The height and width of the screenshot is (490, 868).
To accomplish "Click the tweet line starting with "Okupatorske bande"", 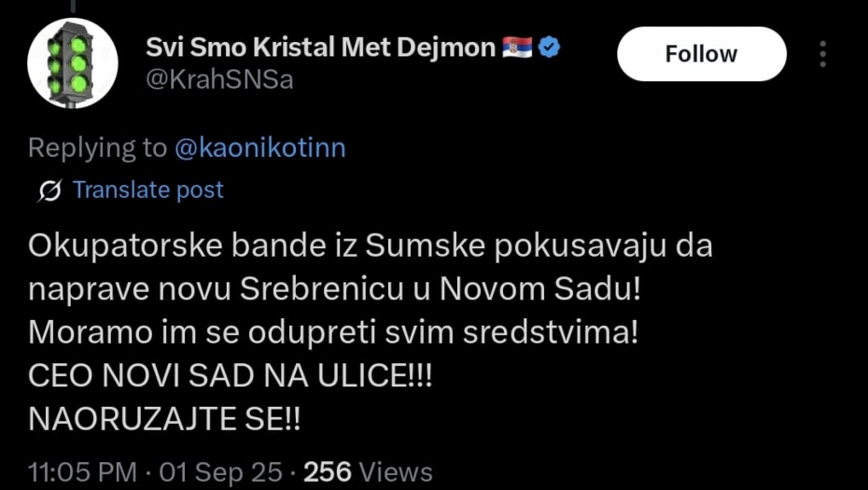I will point(371,245).
